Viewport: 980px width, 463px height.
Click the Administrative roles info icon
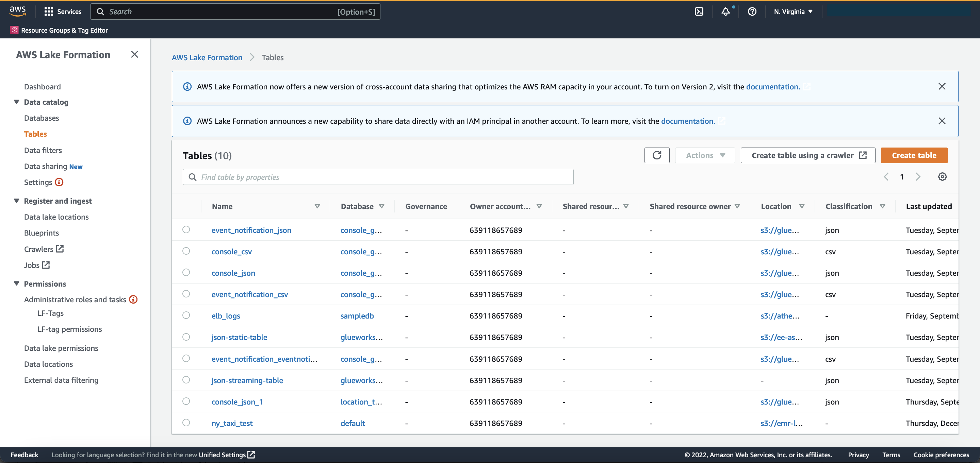(133, 299)
